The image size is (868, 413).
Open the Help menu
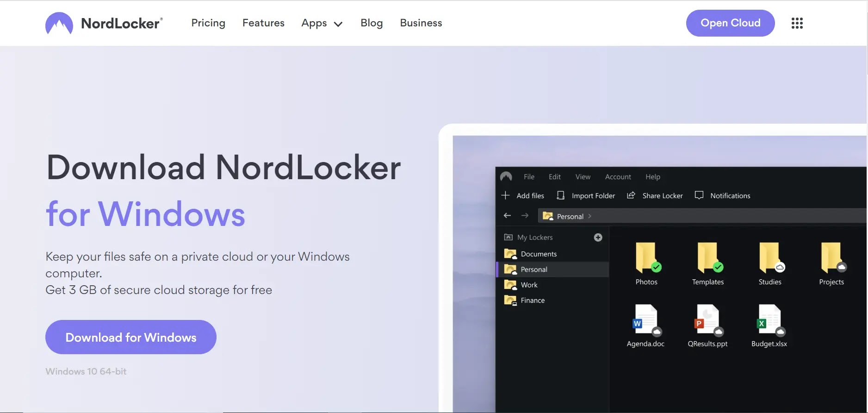[653, 177]
